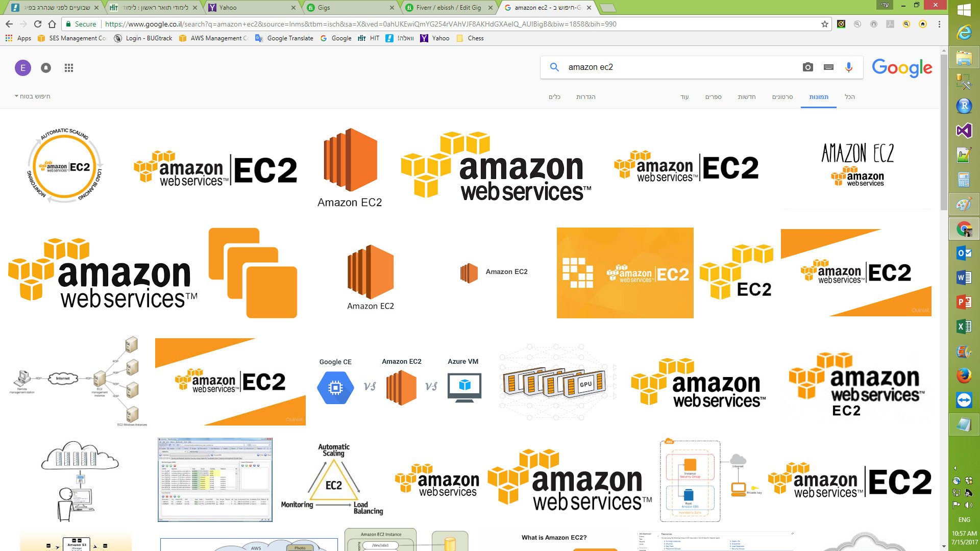The height and width of the screenshot is (551, 980).
Task: Reload the page
Action: (x=38, y=24)
